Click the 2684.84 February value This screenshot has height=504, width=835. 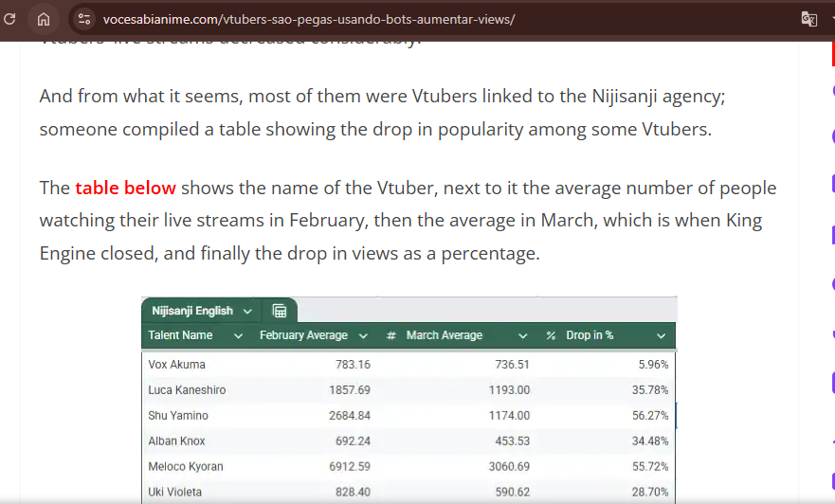(x=350, y=416)
